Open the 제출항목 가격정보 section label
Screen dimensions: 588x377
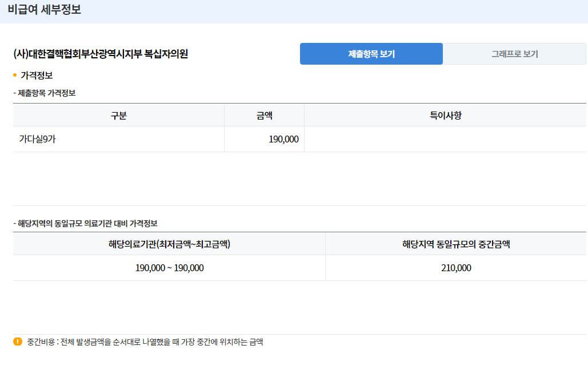coord(45,92)
